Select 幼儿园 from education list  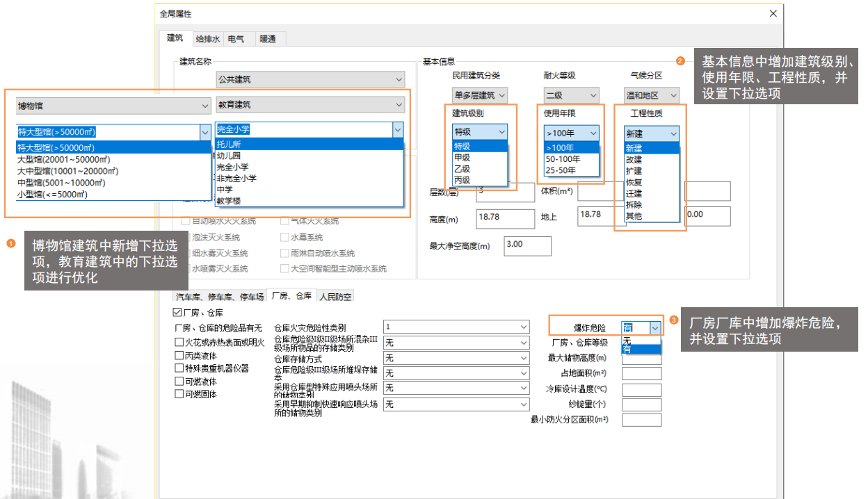[228, 156]
